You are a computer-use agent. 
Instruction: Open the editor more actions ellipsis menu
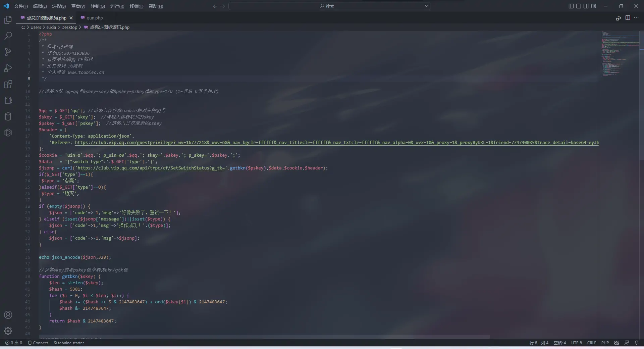click(636, 18)
